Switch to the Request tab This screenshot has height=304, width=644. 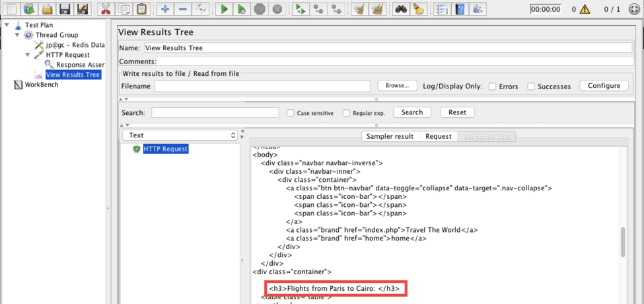coord(438,136)
